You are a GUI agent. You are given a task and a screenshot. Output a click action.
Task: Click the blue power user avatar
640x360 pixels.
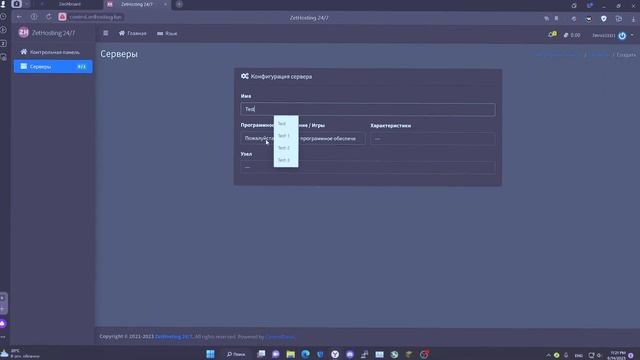(622, 36)
